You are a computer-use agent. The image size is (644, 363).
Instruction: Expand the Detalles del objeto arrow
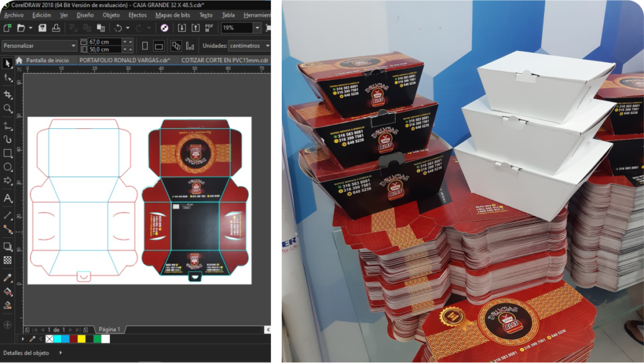pyautogui.click(x=60, y=353)
